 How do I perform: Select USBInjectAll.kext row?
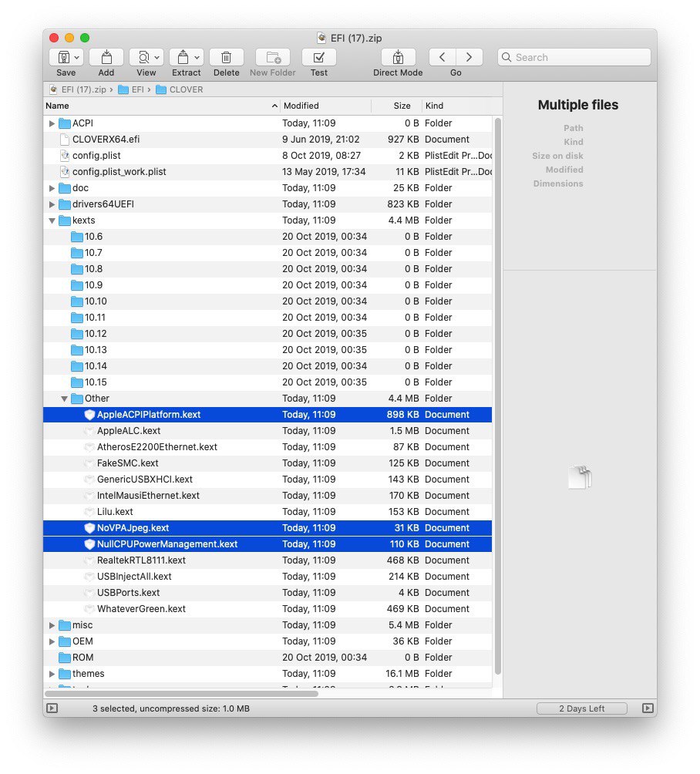pyautogui.click(x=268, y=577)
